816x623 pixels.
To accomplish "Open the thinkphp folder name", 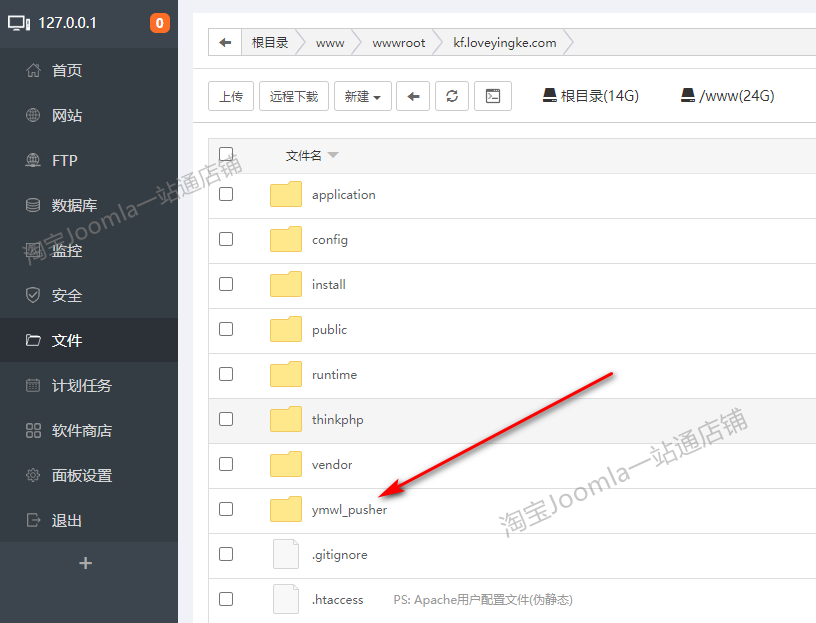I will tap(337, 420).
